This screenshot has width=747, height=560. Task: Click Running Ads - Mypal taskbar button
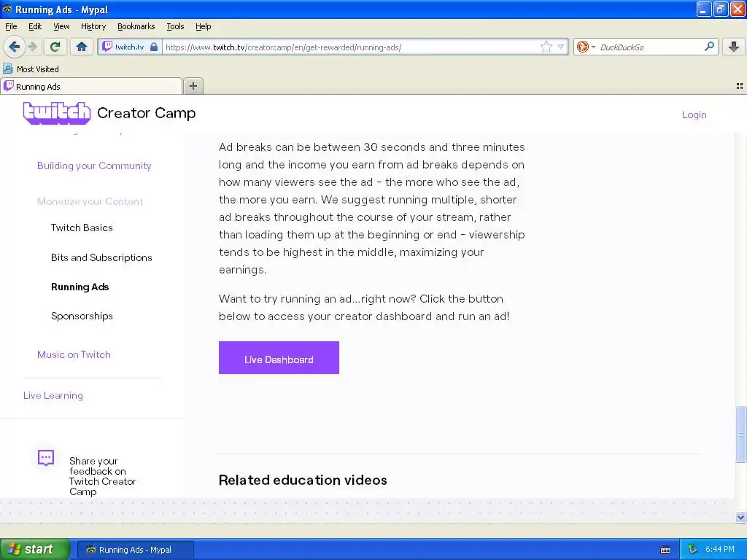[x=135, y=550]
